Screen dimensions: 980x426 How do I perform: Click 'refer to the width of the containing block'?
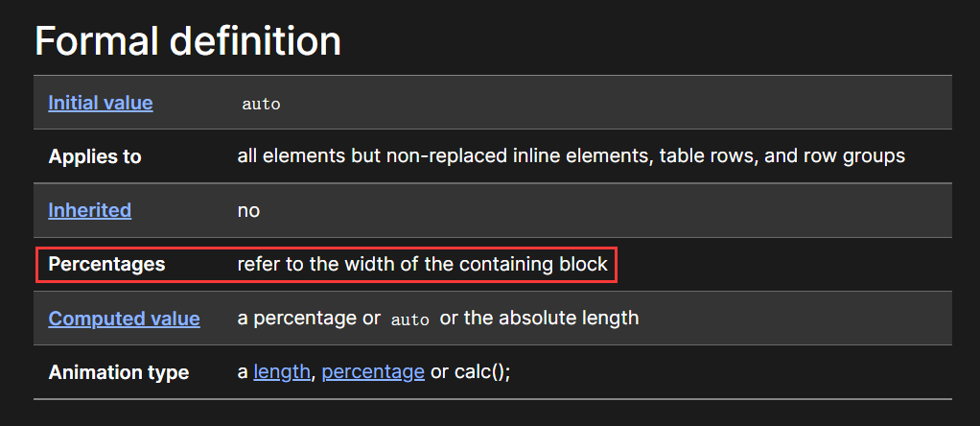(423, 264)
